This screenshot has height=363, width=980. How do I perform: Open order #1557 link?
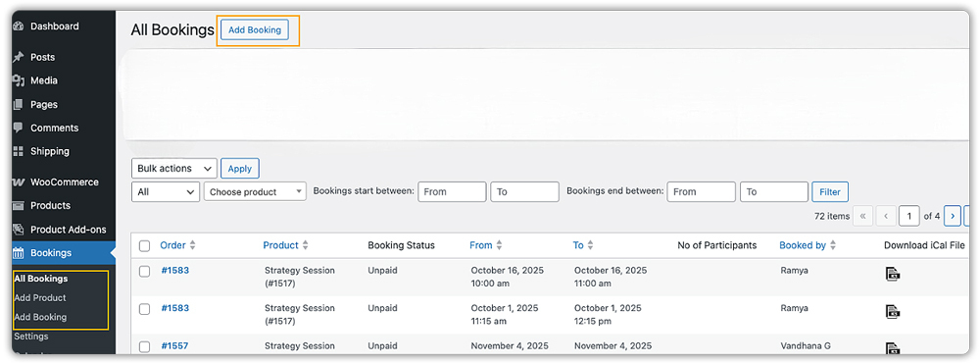point(175,345)
